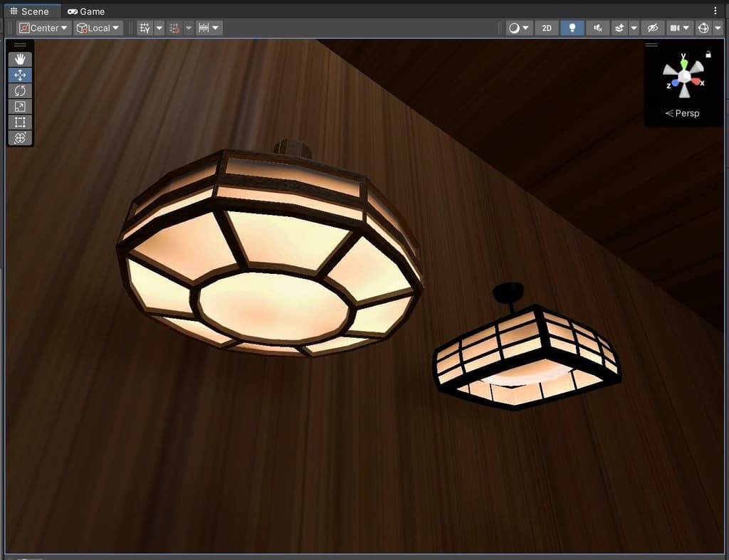This screenshot has height=560, width=729.
Task: Select the Move tool
Action: coord(20,75)
